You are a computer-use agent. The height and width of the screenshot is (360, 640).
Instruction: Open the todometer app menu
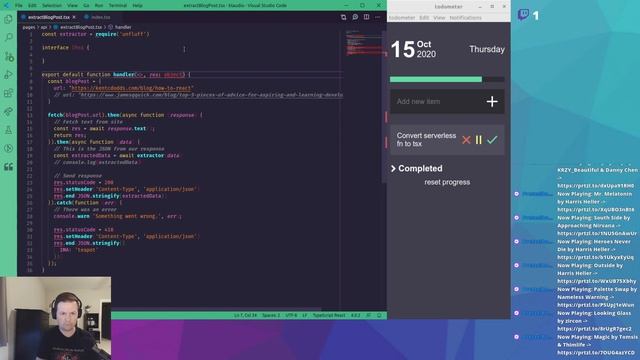pyautogui.click(x=402, y=18)
